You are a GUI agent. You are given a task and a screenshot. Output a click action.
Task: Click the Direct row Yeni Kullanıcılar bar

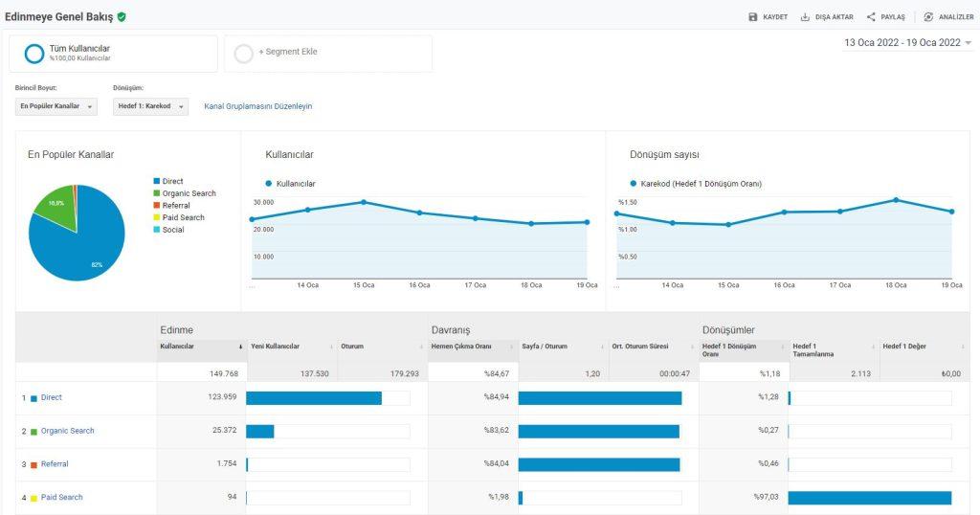(314, 398)
